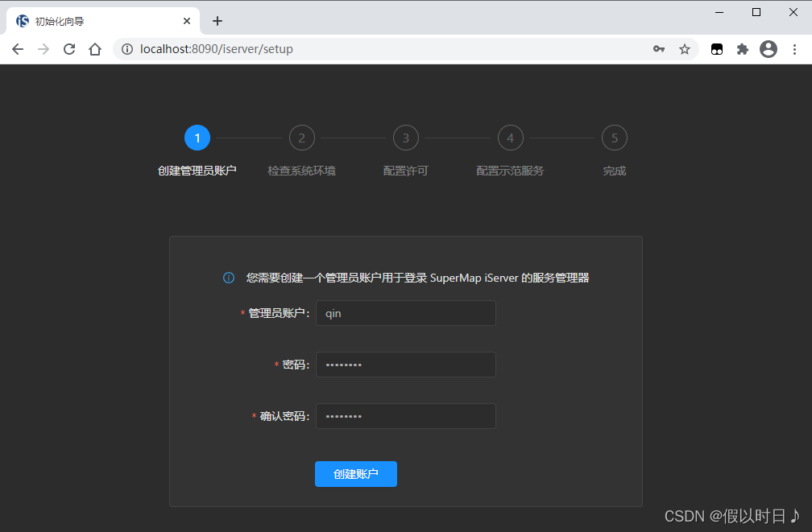Viewport: 812px width, 532px height.
Task: Click the back navigation arrow
Action: tap(18, 49)
